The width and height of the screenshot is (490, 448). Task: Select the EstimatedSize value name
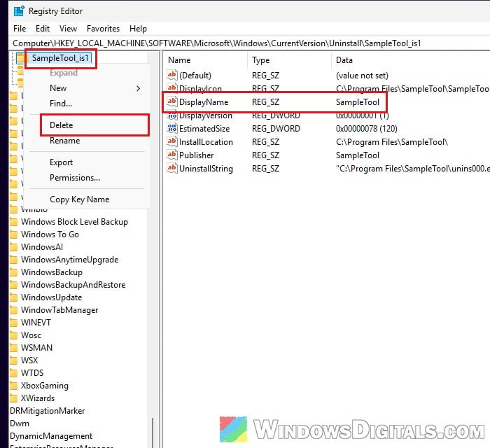coord(204,129)
